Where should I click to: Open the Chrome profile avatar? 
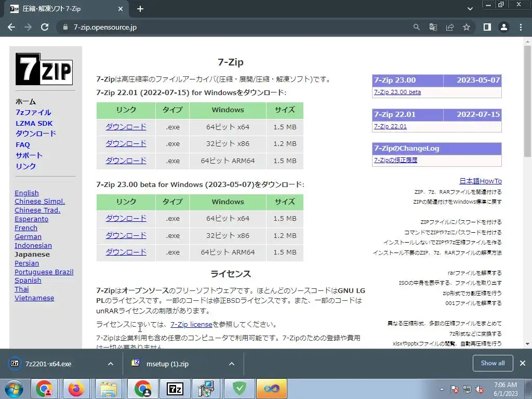(x=504, y=27)
